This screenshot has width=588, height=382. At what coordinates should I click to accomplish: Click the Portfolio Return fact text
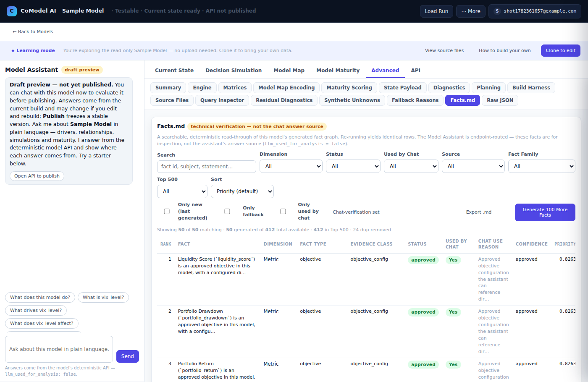point(217,371)
